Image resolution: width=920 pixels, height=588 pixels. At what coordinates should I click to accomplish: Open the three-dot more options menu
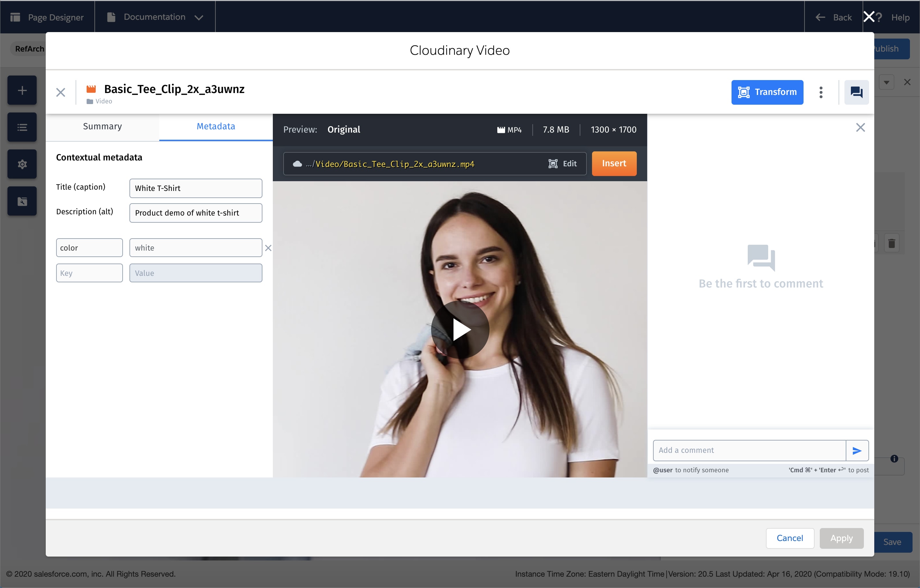point(821,92)
